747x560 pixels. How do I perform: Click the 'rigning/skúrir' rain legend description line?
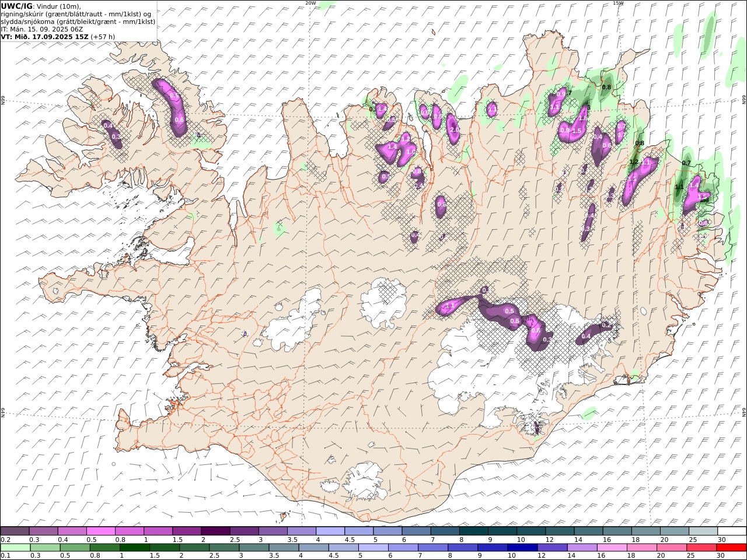pyautogui.click(x=76, y=13)
